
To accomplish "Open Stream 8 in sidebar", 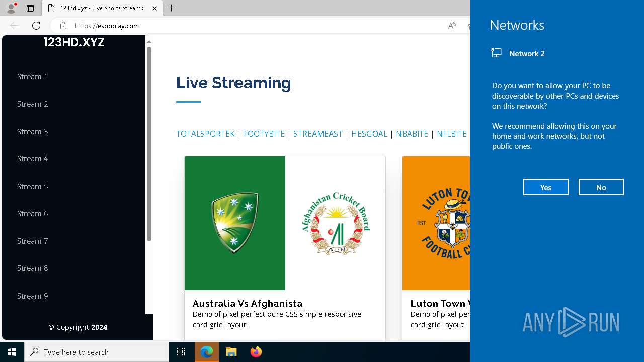I will [32, 268].
